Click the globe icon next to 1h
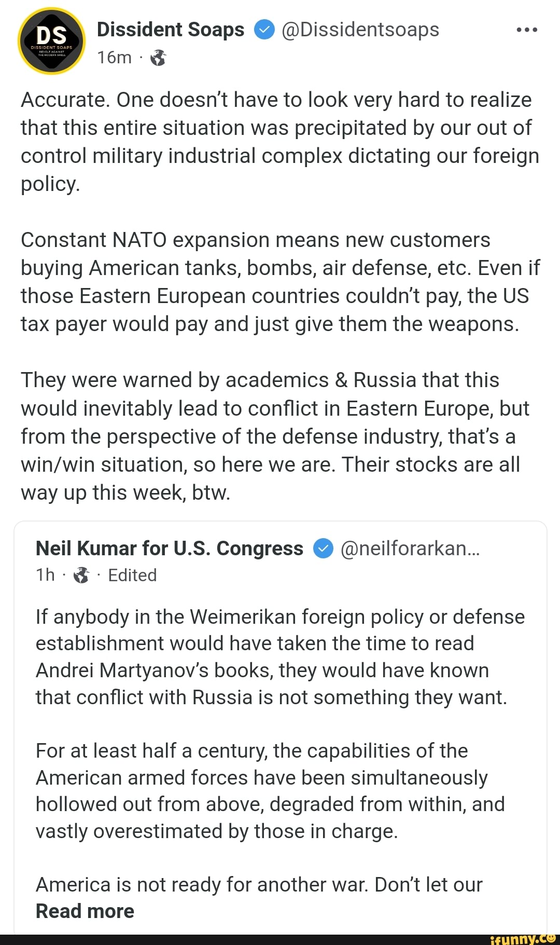Screen dimensions: 560x945 click(x=81, y=575)
